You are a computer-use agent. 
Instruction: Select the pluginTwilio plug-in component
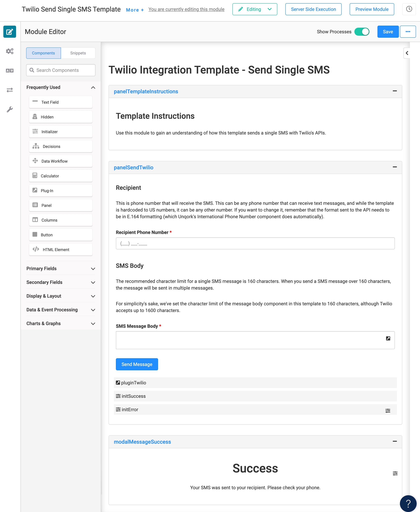(255, 383)
